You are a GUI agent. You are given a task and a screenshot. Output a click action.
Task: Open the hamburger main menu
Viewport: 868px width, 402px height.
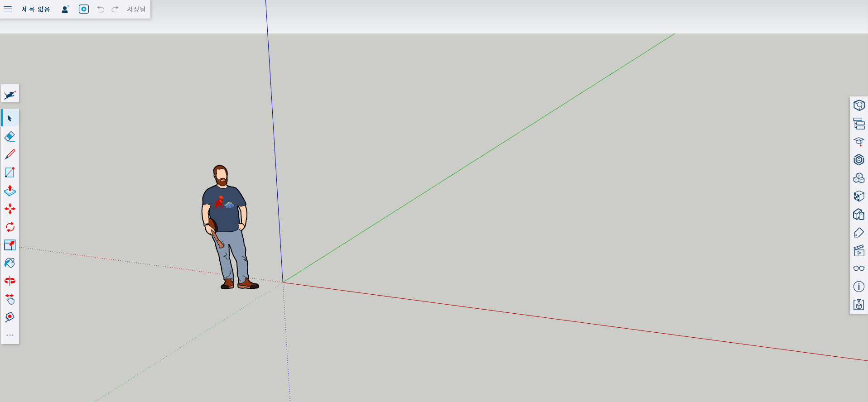[x=8, y=9]
